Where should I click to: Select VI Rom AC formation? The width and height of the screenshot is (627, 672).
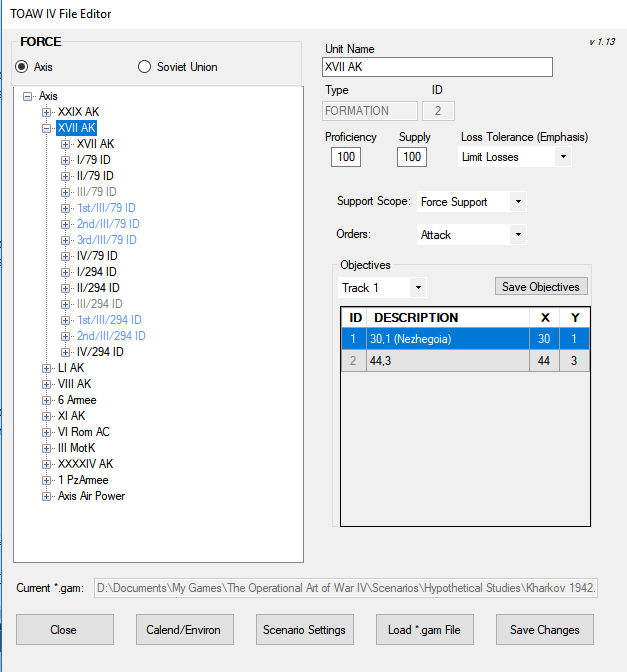[84, 432]
